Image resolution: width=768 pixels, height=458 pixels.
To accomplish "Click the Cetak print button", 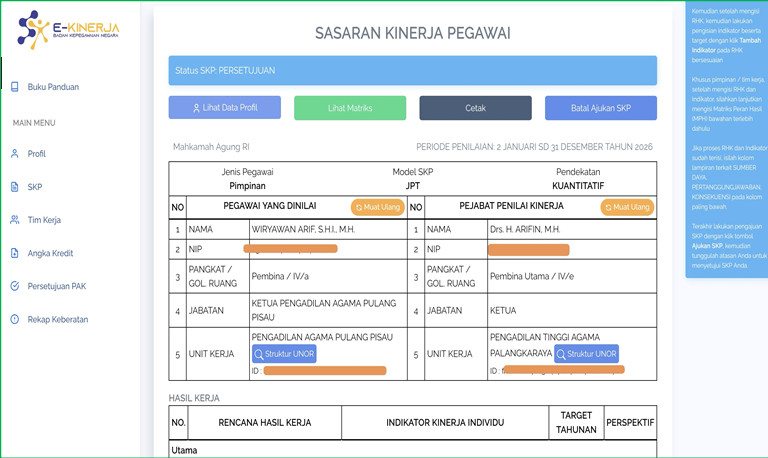I will [475, 108].
